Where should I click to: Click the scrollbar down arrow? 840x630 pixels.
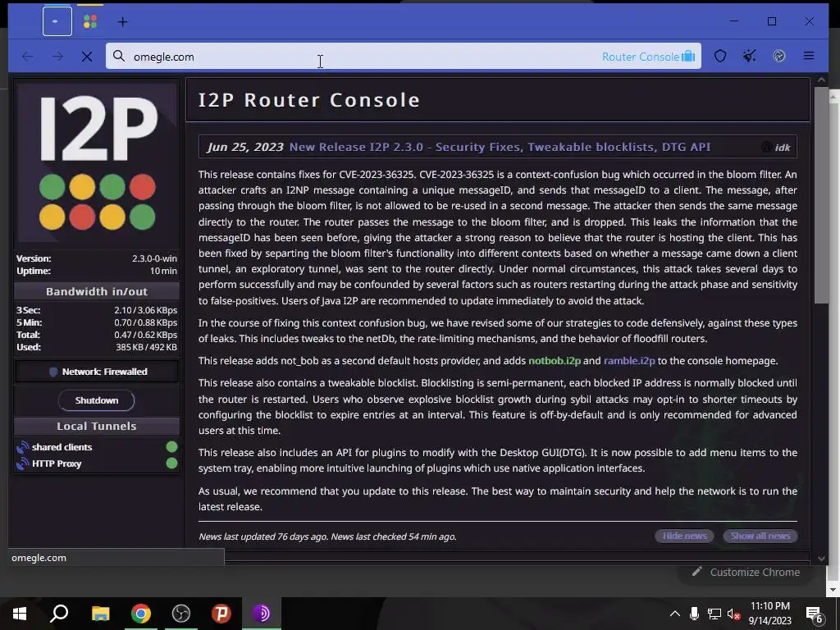[821, 558]
